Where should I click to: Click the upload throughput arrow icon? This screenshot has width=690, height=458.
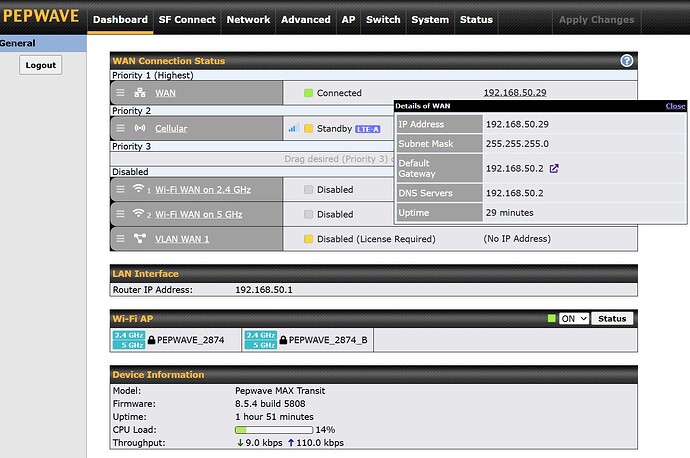291,443
